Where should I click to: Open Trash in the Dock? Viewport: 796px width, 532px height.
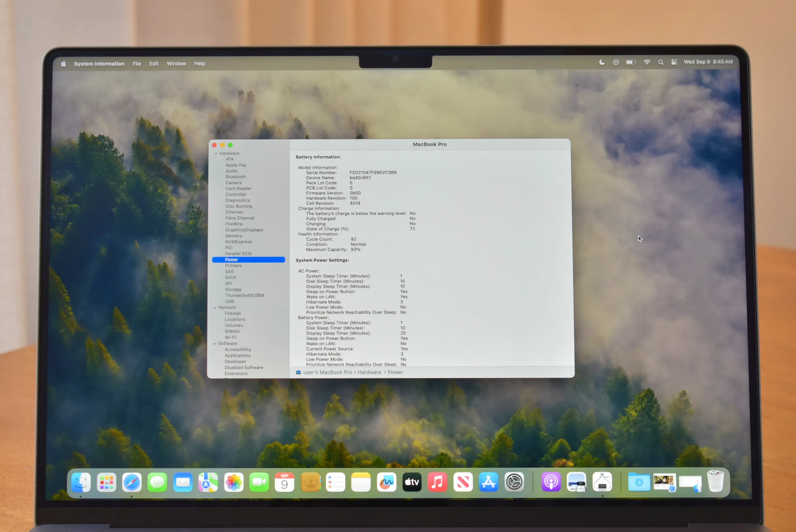(716, 481)
